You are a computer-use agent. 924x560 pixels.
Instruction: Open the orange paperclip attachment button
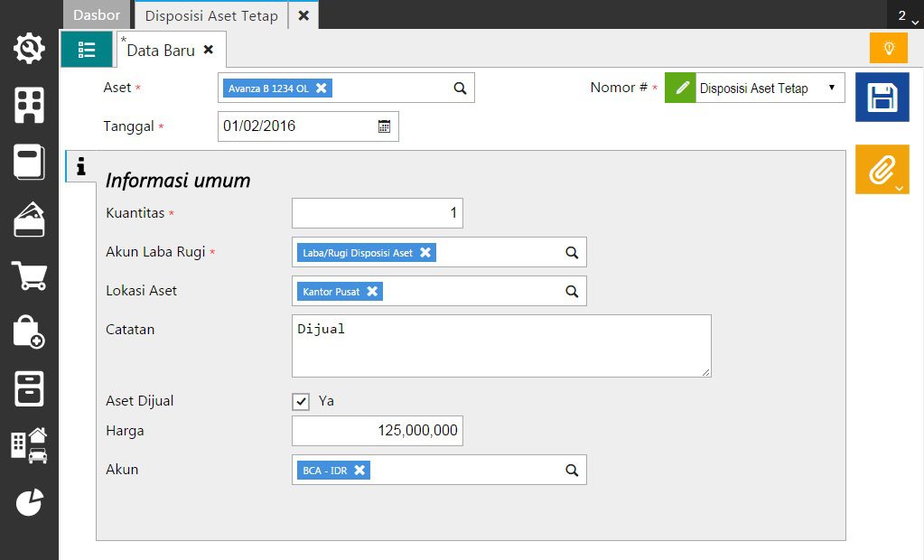(x=882, y=169)
